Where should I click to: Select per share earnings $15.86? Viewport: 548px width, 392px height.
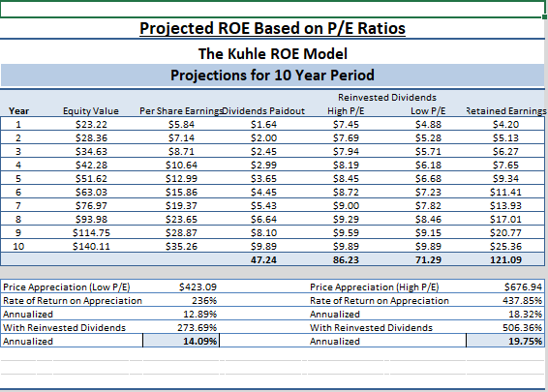[x=181, y=193]
